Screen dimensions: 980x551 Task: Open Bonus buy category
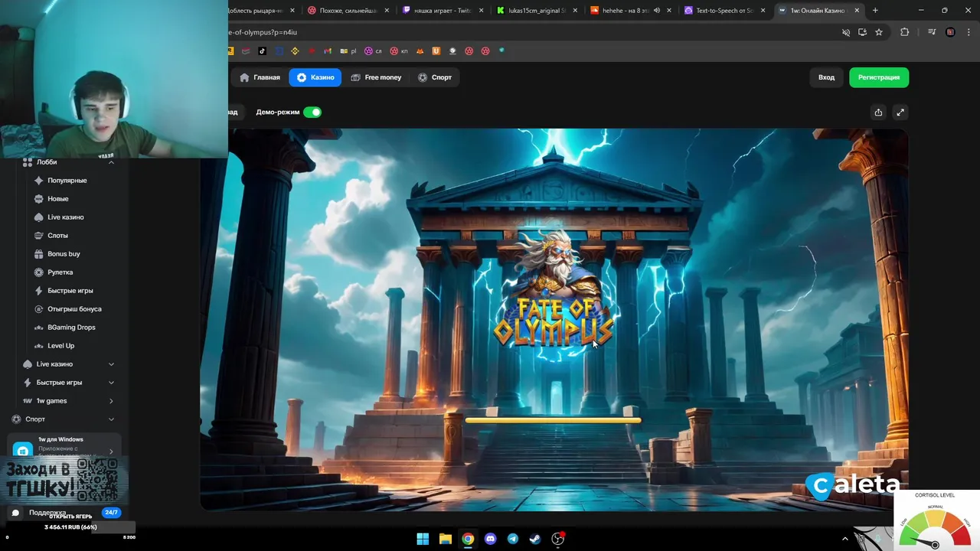pyautogui.click(x=64, y=254)
